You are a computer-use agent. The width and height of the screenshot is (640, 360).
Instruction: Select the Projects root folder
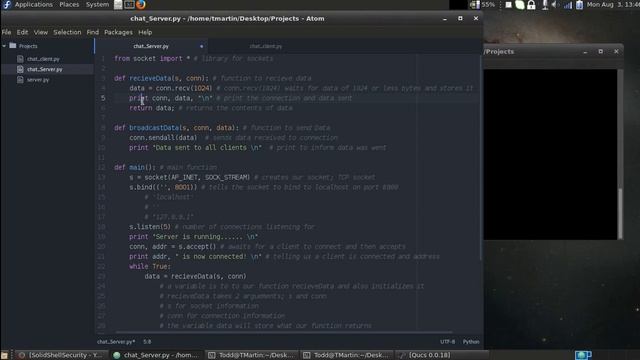click(28, 46)
